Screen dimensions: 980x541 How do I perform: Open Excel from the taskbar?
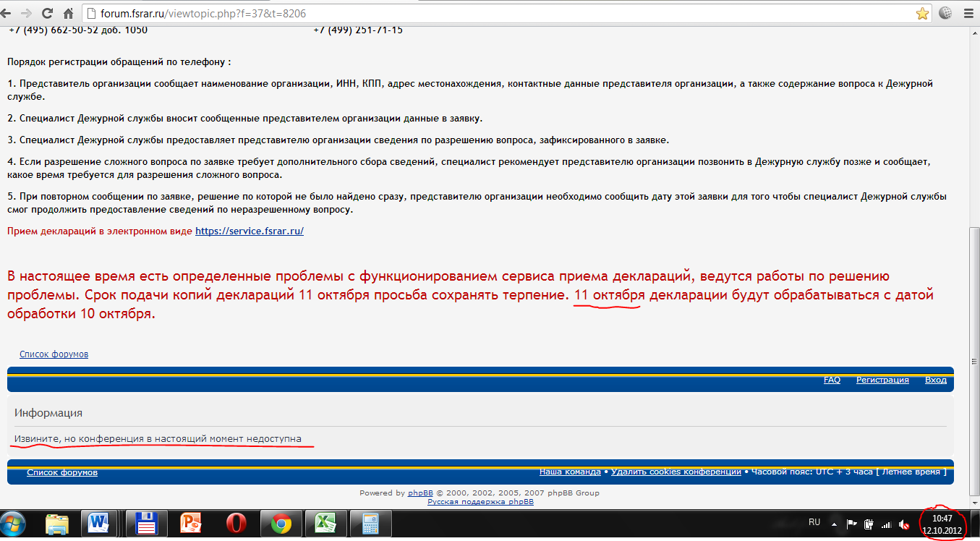323,523
